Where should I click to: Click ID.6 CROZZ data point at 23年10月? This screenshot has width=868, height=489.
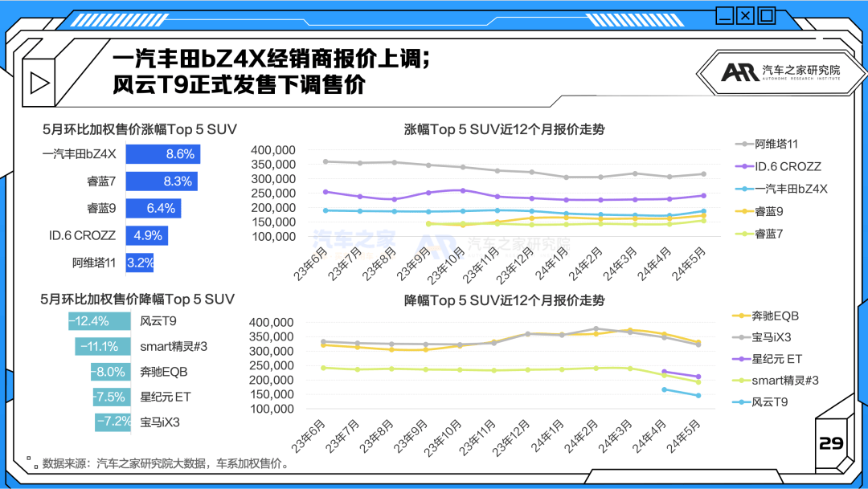click(x=463, y=190)
